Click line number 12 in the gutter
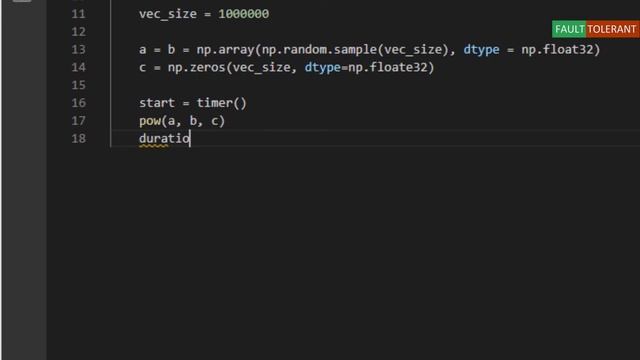This screenshot has width=640, height=360. pyautogui.click(x=78, y=32)
